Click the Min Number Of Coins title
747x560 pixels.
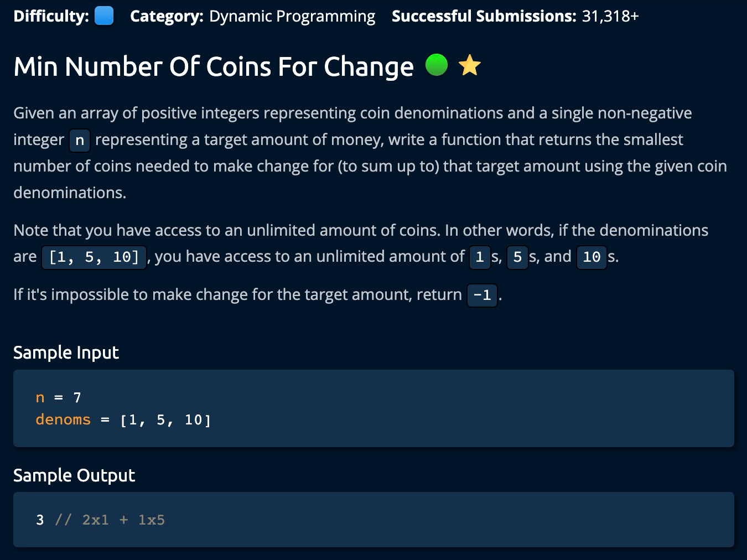213,67
